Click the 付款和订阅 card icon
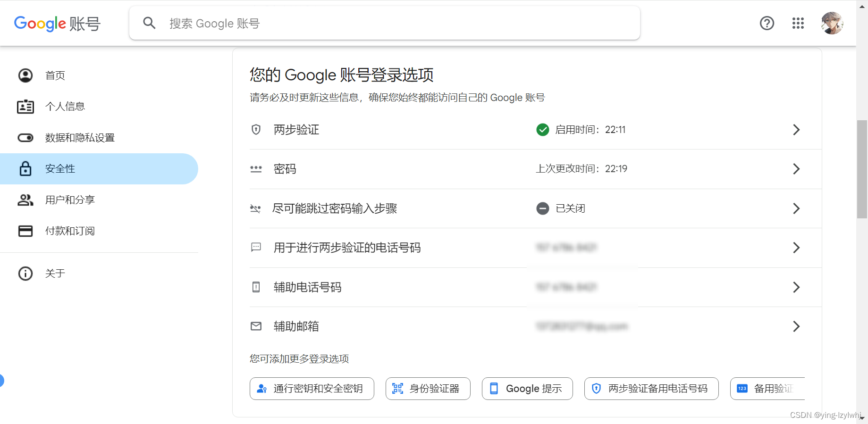 (x=25, y=231)
